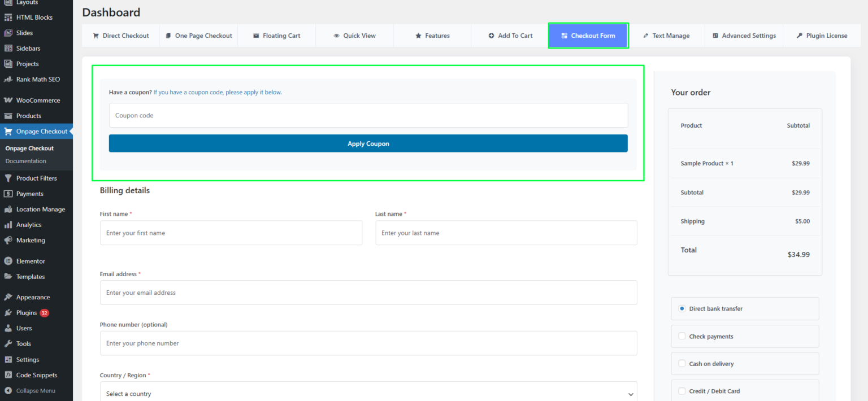Switch to the Floating Cart tab
Viewport: 868px width, 401px height.
[276, 36]
